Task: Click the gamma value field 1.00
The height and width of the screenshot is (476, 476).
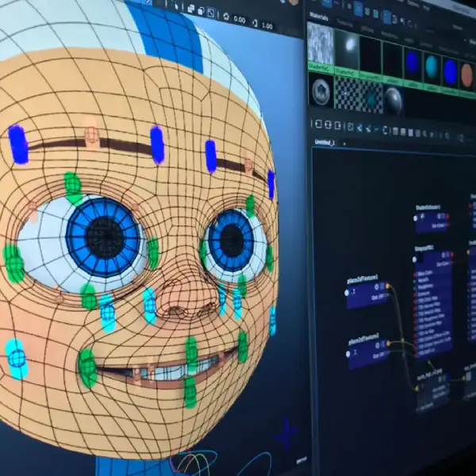Action: tap(267, 26)
